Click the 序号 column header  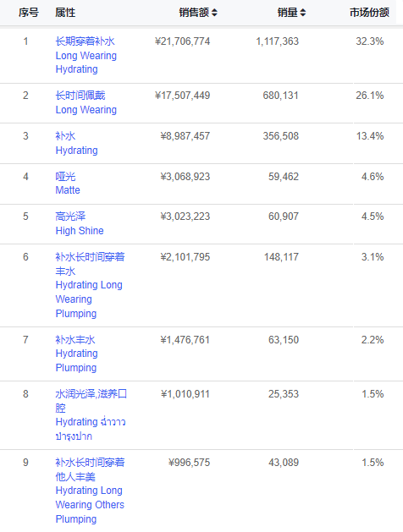[29, 13]
